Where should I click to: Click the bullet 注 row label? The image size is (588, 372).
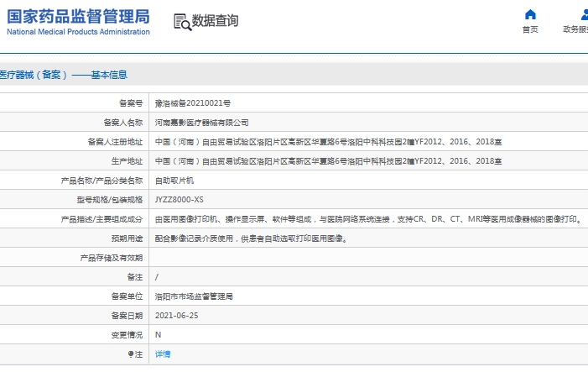pyautogui.click(x=135, y=354)
